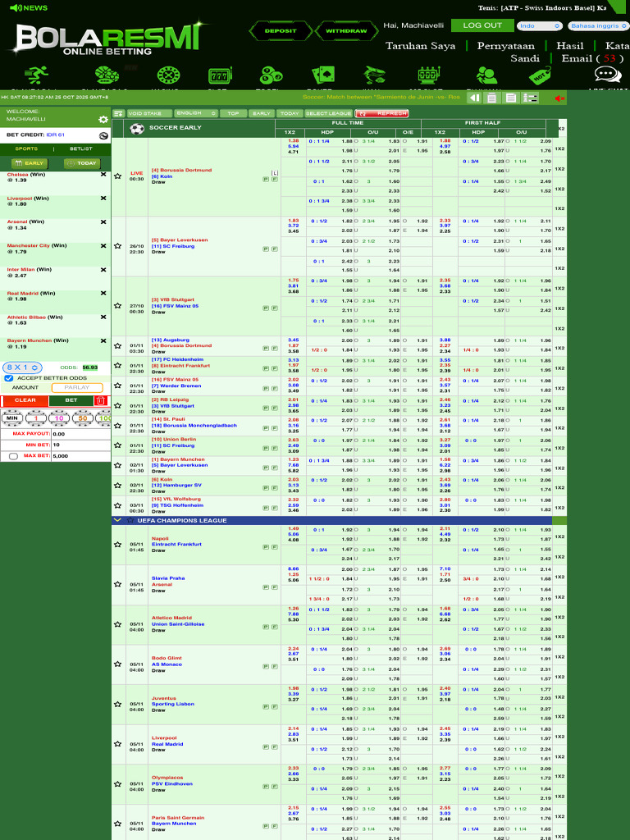Remove the Bayern Munchen (Win) selection
630x840 pixels.
click(103, 340)
